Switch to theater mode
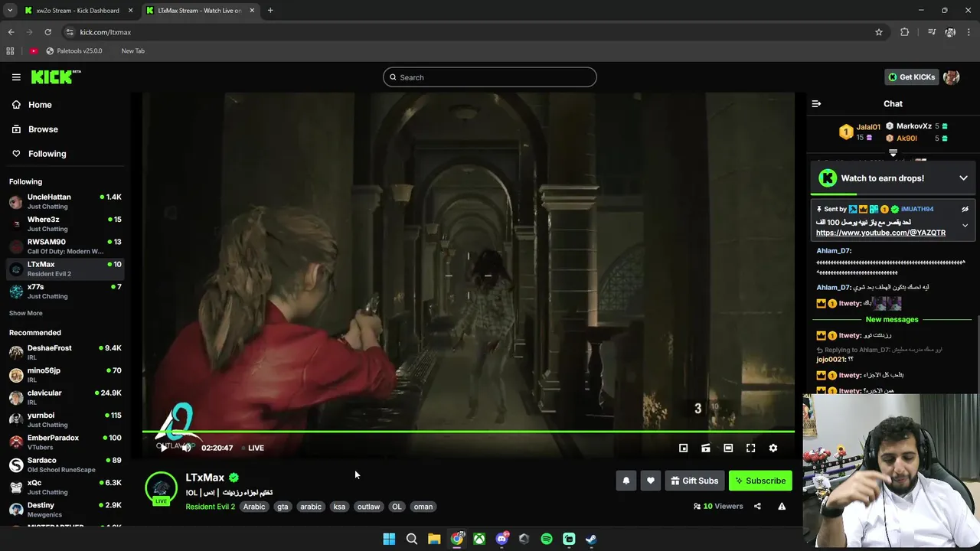The height and width of the screenshot is (551, 980). point(728,448)
